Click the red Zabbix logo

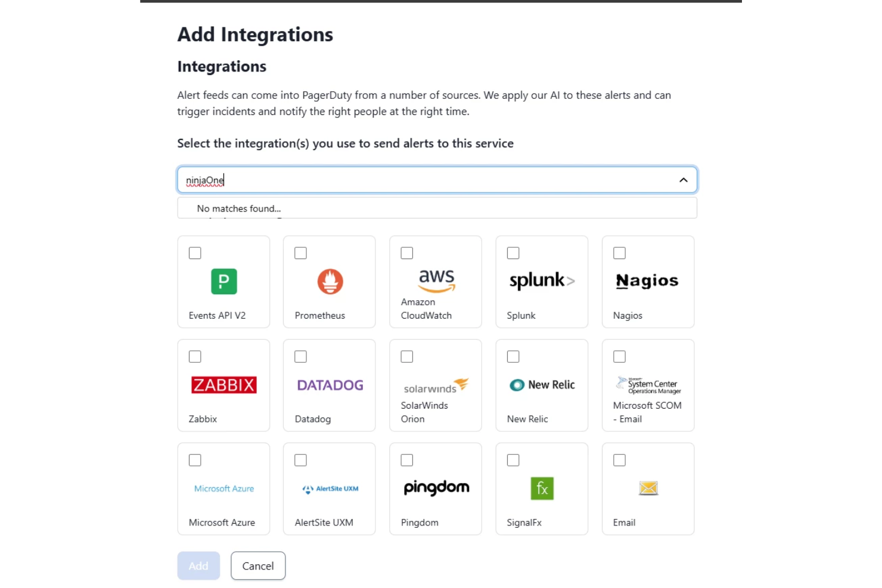224,385
